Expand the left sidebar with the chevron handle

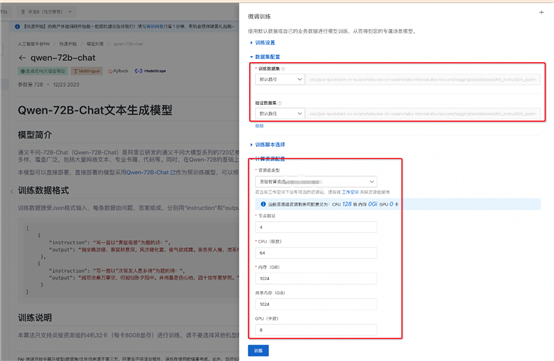coord(12,191)
